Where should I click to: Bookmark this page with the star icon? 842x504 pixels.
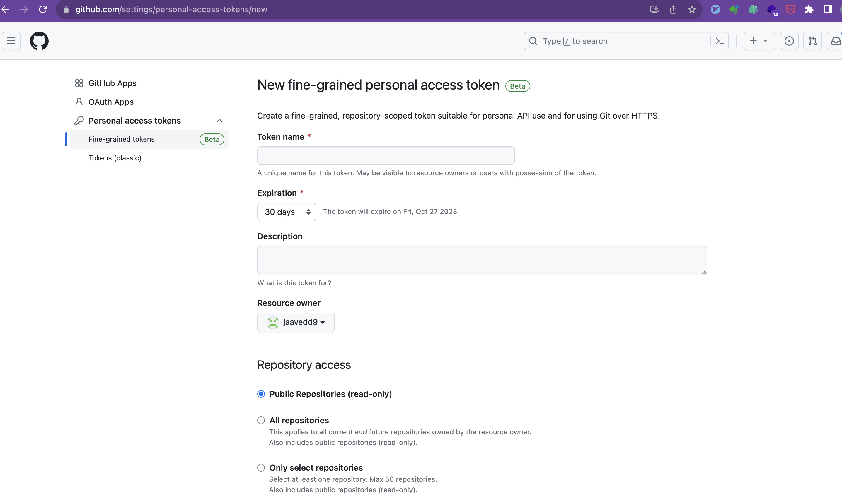pos(692,9)
